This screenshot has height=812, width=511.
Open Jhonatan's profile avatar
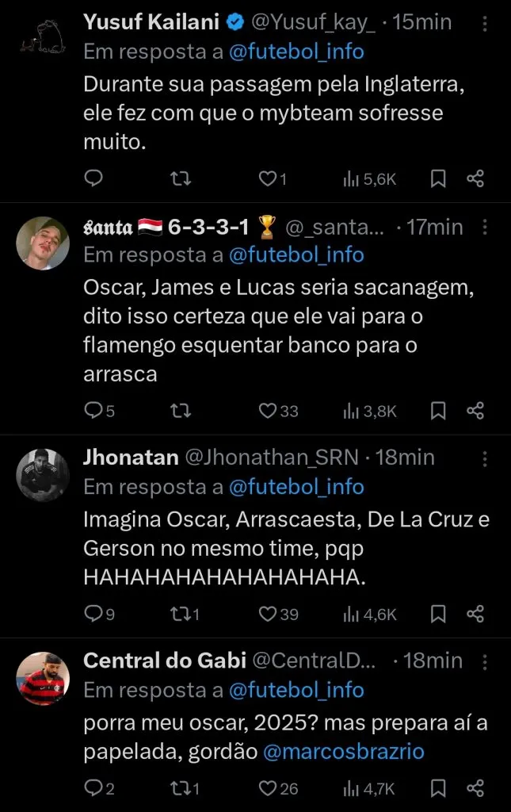pos(43,476)
